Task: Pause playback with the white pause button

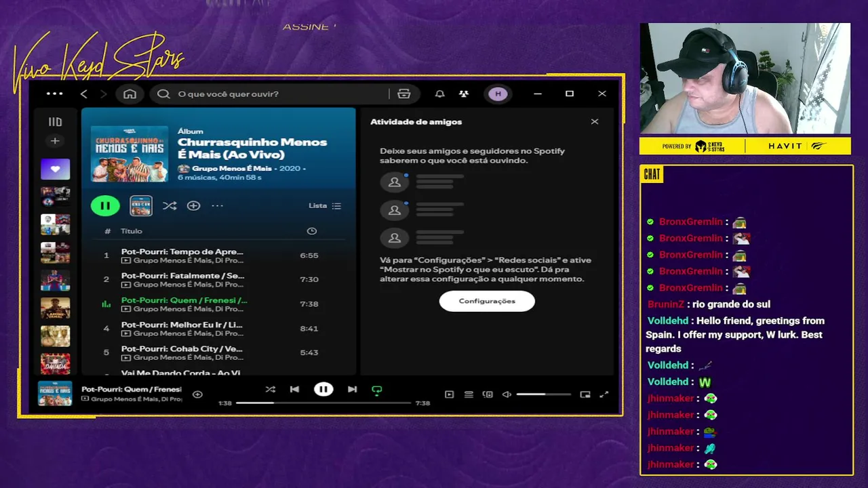Action: (x=323, y=389)
